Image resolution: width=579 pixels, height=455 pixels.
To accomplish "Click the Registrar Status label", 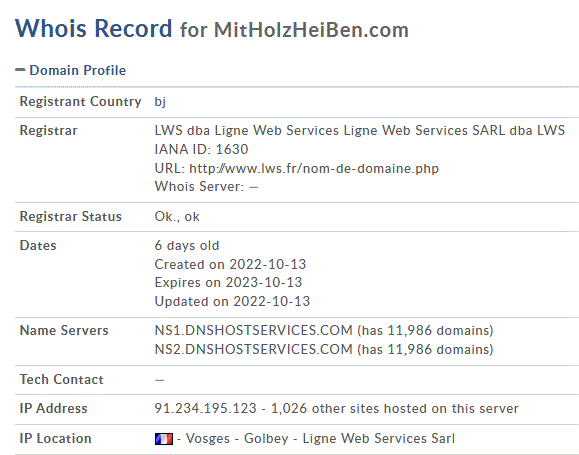I will click(71, 216).
